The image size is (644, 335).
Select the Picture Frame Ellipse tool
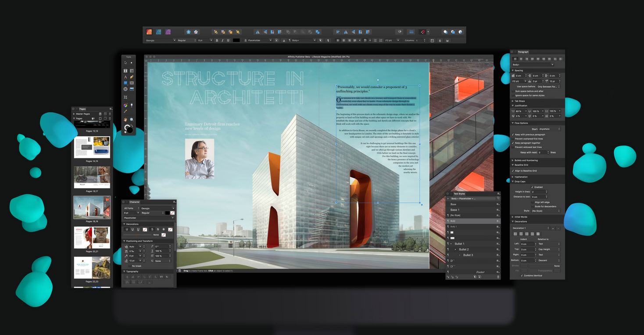125,89
